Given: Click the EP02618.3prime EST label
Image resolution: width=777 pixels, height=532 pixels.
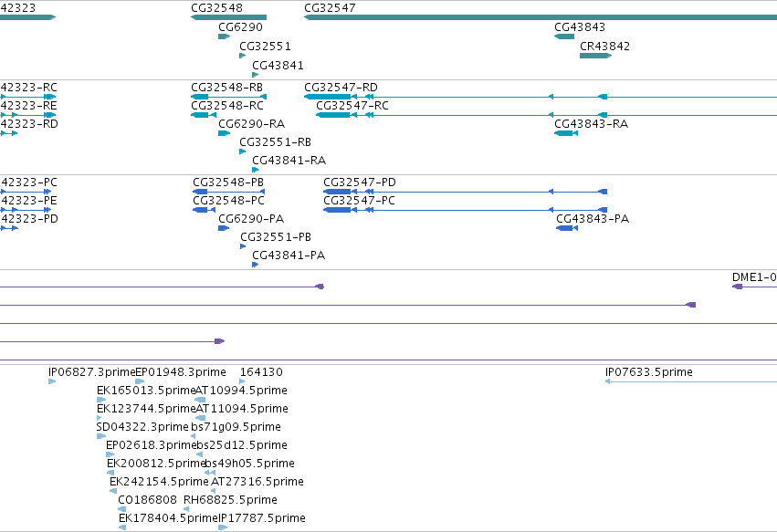Looking at the screenshot, I should (x=152, y=446).
